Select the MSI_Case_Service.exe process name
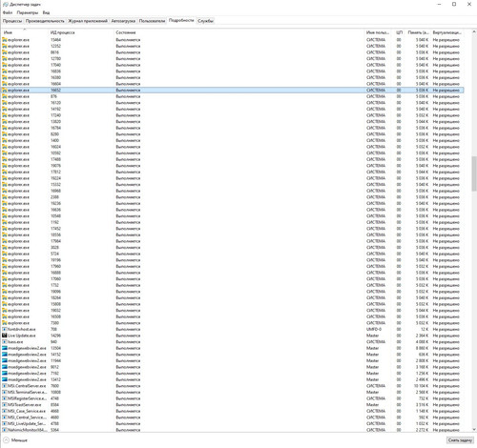This screenshot has width=477, height=448. [x=27, y=411]
